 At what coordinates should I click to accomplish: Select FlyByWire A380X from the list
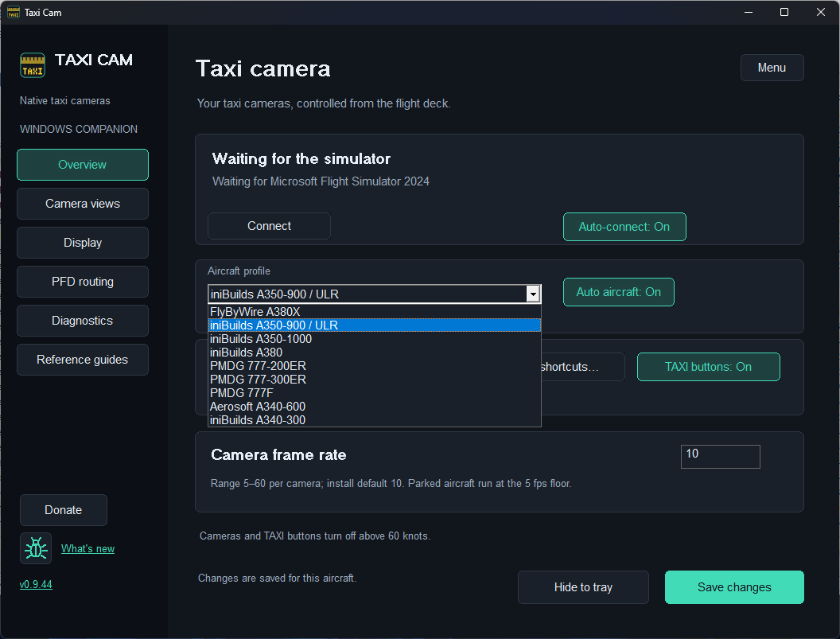(374, 312)
